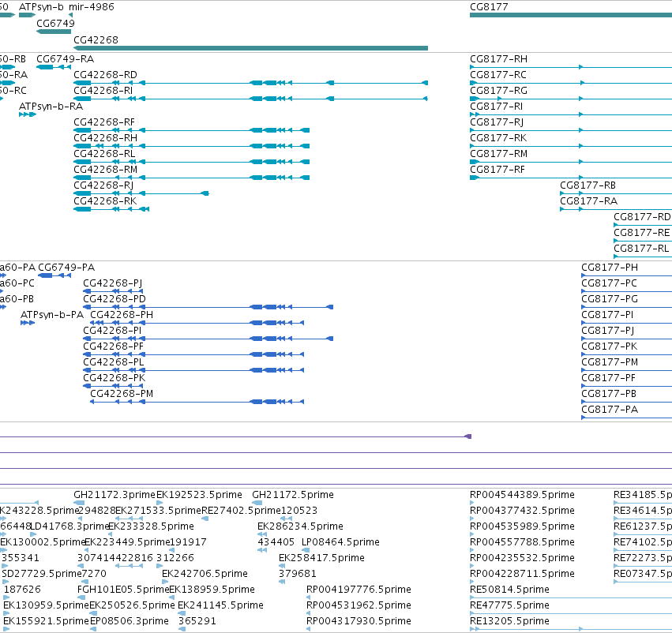Open the CG6749-RA transcript label
672x633 pixels.
[65, 59]
